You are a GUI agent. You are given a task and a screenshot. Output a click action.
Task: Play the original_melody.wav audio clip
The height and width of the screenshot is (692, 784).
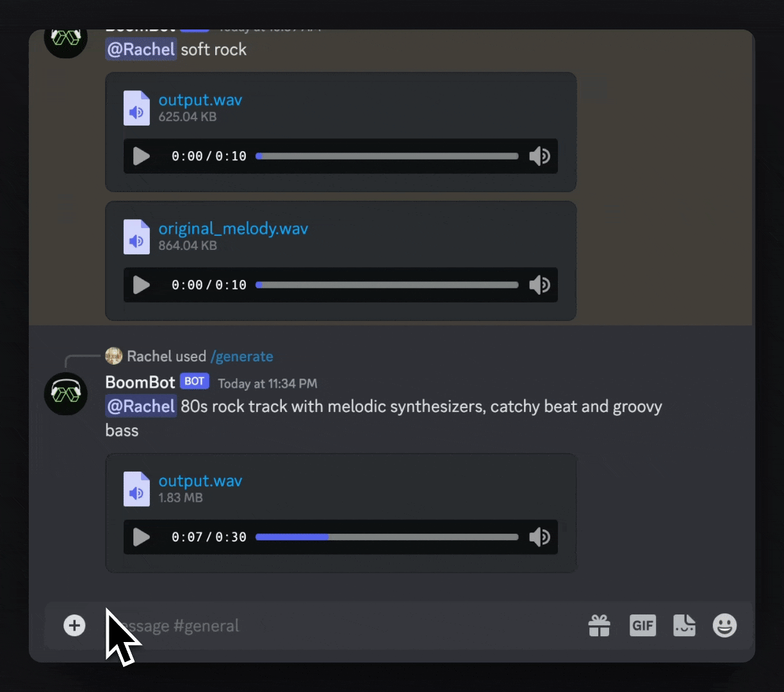click(x=141, y=285)
